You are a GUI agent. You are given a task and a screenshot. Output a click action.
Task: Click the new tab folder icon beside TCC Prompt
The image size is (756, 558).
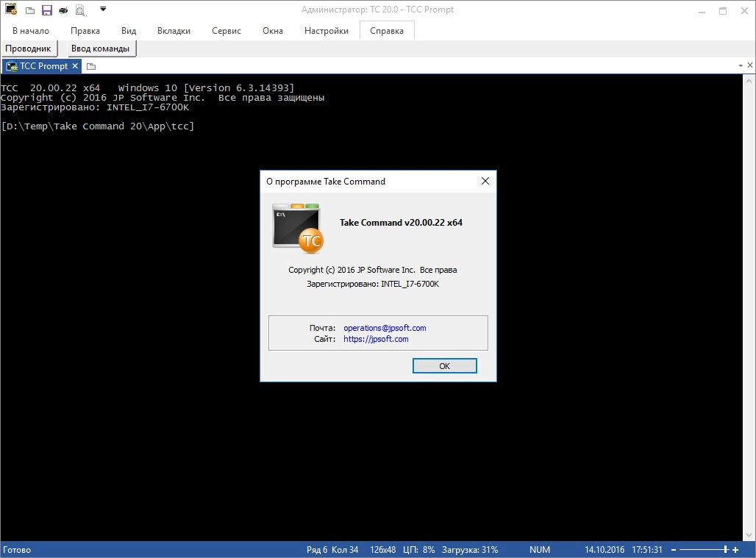click(90, 66)
